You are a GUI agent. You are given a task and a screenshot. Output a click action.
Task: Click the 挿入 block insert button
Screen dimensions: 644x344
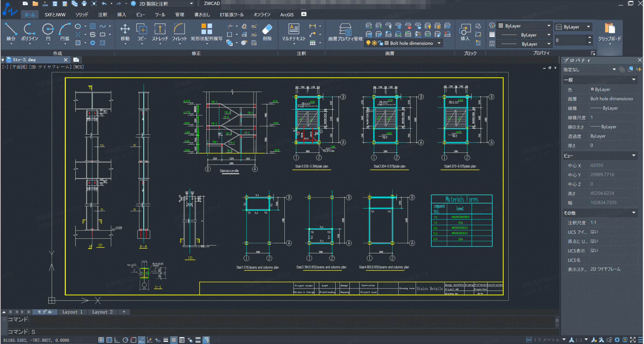[x=465, y=32]
